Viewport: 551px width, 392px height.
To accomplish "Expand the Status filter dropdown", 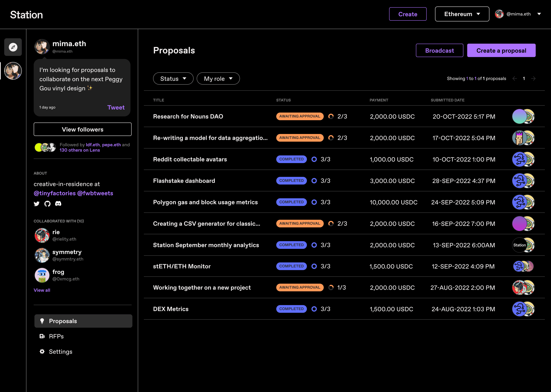I will coord(173,79).
